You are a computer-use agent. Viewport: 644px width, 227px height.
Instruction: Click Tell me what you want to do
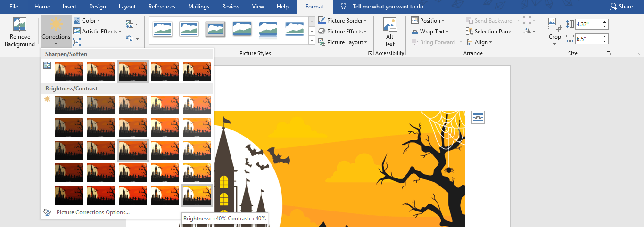click(x=388, y=7)
